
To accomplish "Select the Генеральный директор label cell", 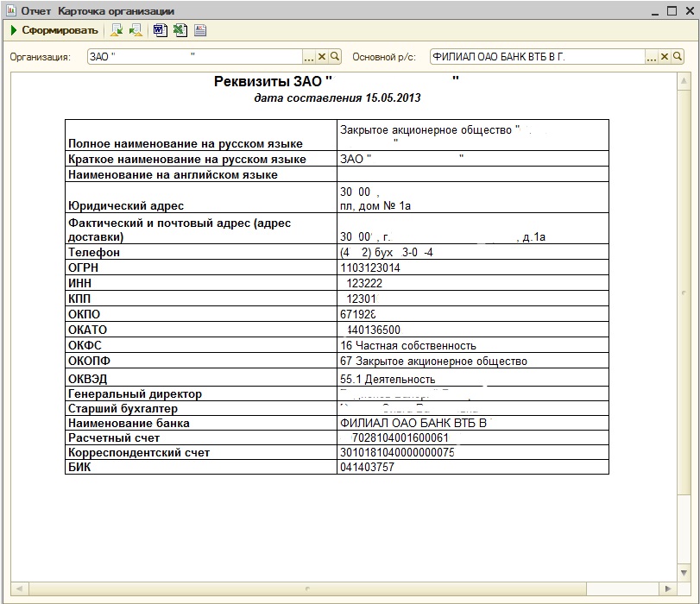I will coord(201,393).
